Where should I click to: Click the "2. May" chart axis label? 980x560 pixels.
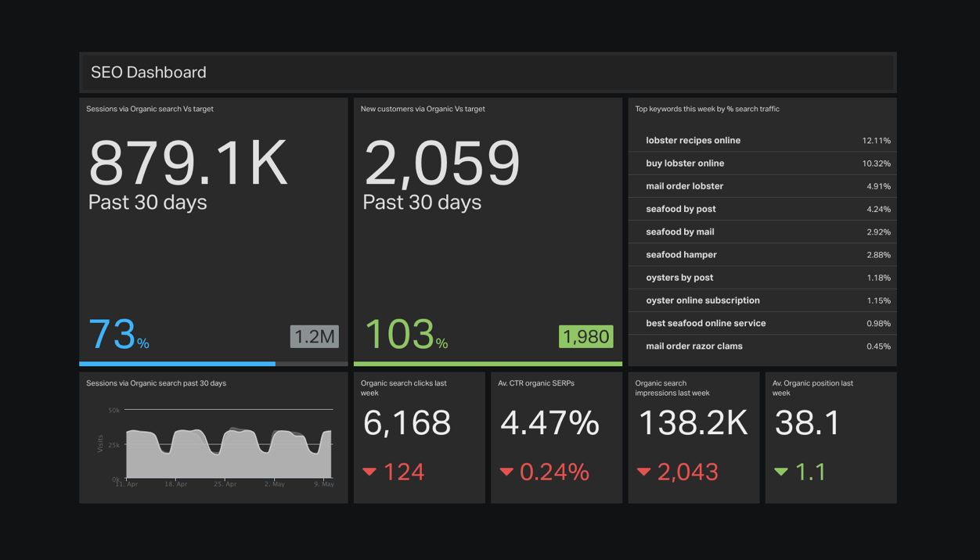tap(275, 484)
